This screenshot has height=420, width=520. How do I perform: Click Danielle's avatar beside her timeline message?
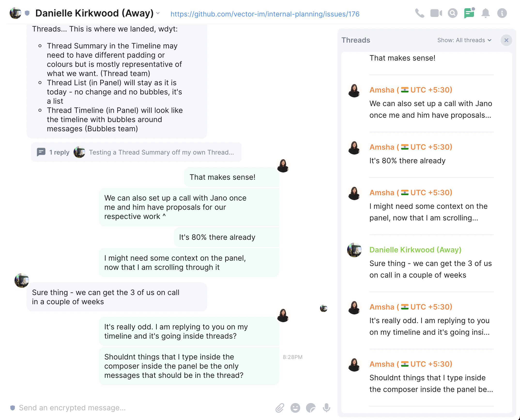(22, 281)
